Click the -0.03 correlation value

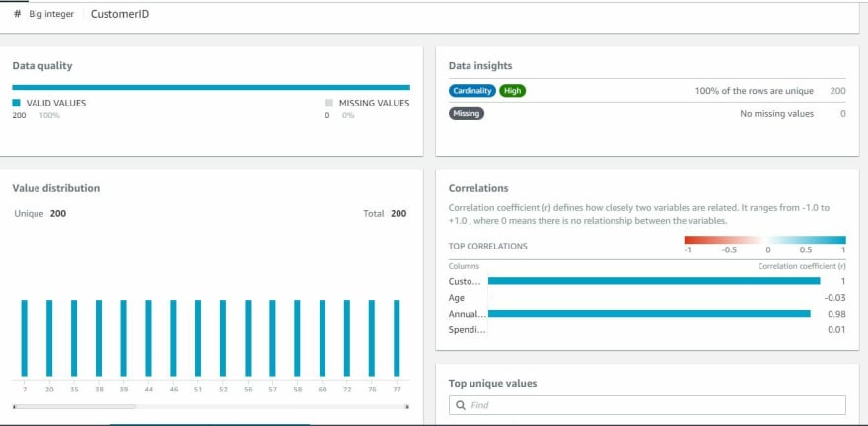pyautogui.click(x=834, y=298)
